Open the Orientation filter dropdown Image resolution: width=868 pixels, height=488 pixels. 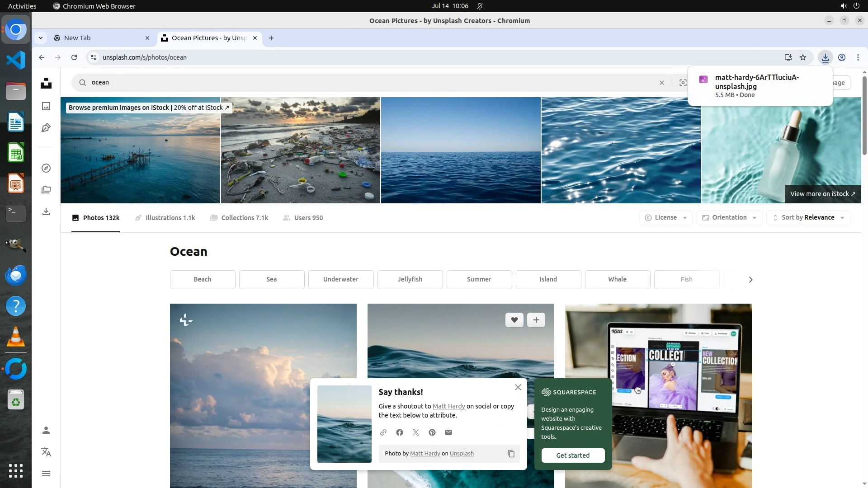coord(729,217)
